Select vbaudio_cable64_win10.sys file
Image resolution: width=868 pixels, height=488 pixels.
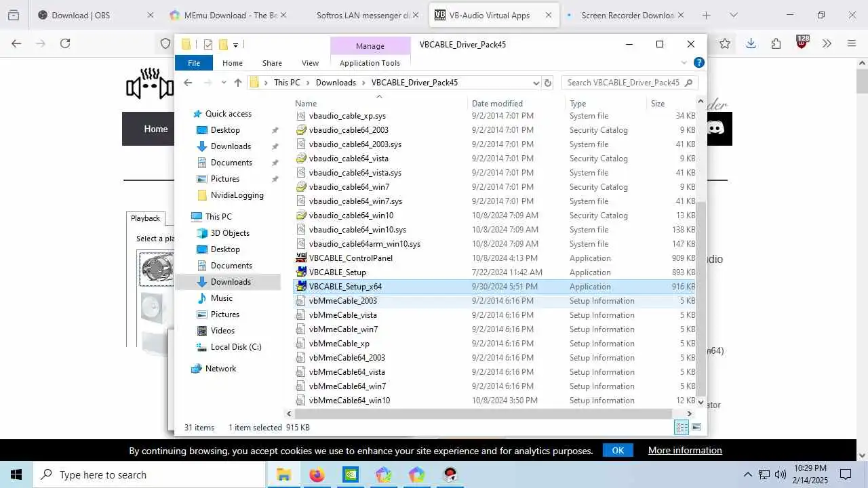[357, 230]
